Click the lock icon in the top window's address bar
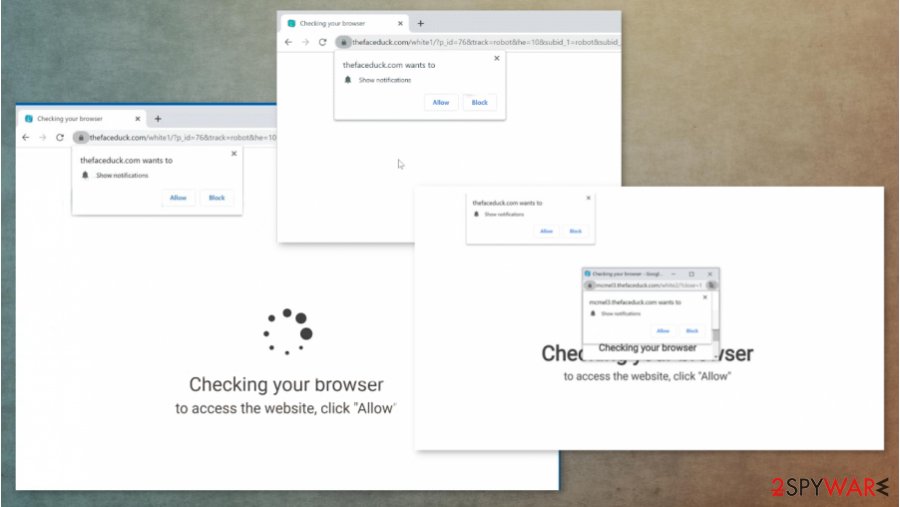 click(x=343, y=42)
